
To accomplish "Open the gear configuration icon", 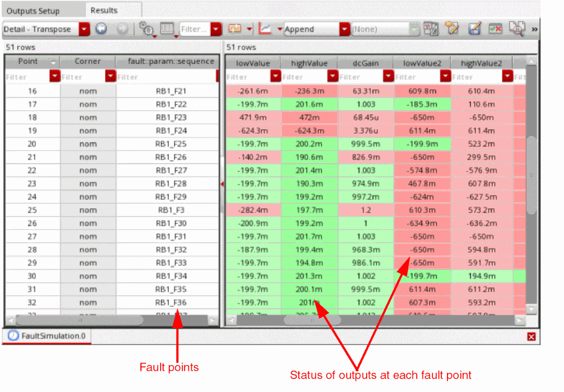I will pyautogui.click(x=147, y=29).
